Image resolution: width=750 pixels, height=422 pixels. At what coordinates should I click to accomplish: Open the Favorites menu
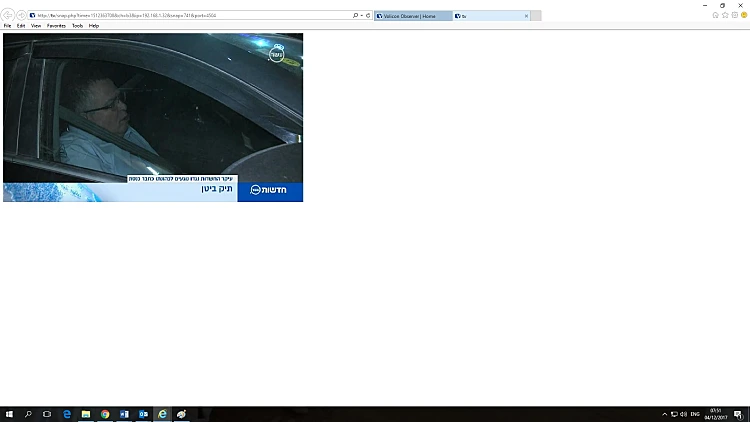point(56,26)
